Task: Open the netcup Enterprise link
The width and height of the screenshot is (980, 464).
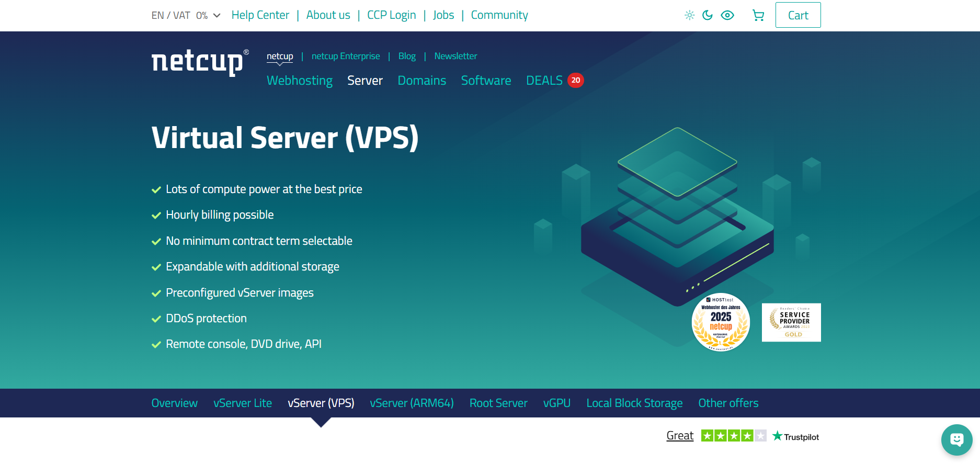Action: point(346,56)
